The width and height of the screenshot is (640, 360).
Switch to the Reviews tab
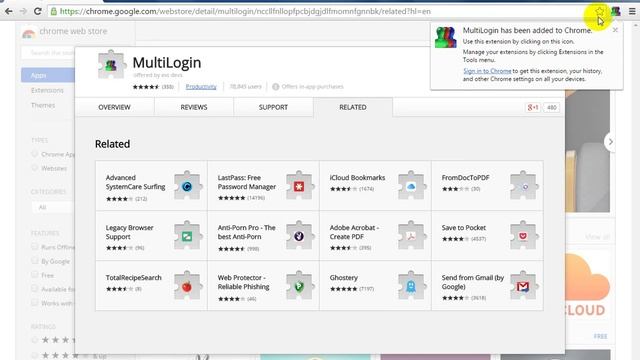(x=194, y=107)
